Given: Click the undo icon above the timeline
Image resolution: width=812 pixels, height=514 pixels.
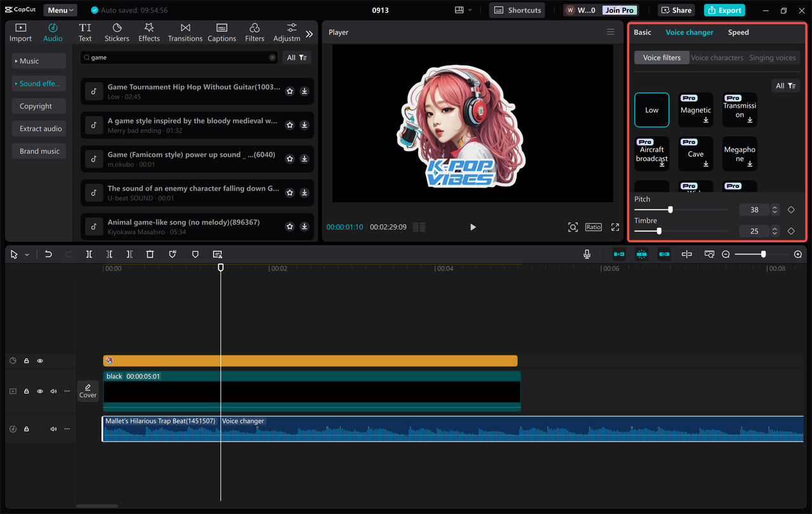Looking at the screenshot, I should pos(48,254).
